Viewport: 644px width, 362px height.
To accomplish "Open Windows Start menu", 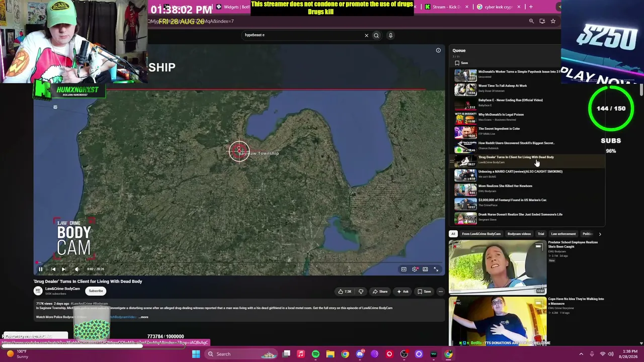I will tap(196, 354).
